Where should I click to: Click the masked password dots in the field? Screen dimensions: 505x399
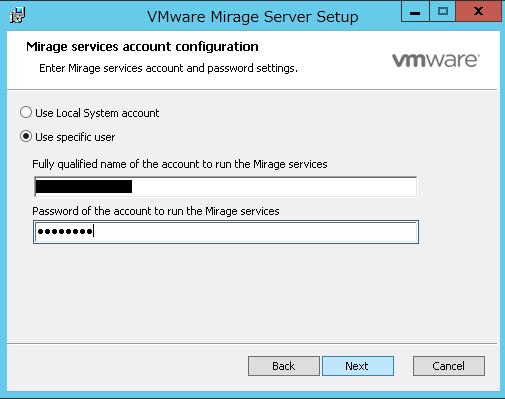point(65,231)
